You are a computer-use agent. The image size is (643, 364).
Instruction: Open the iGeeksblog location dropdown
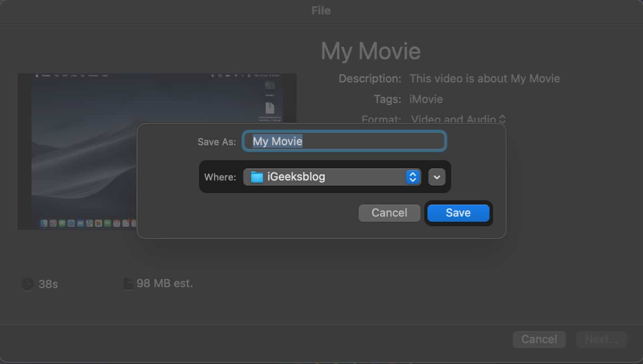point(332,177)
